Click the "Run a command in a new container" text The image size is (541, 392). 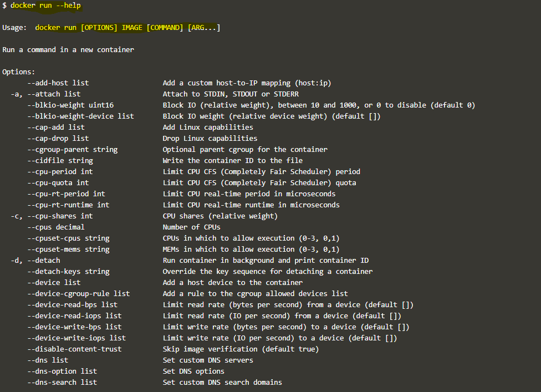(x=68, y=50)
